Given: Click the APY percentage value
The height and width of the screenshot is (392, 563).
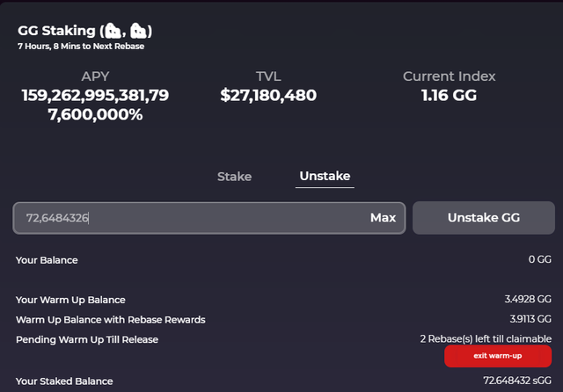Looking at the screenshot, I should point(95,105).
